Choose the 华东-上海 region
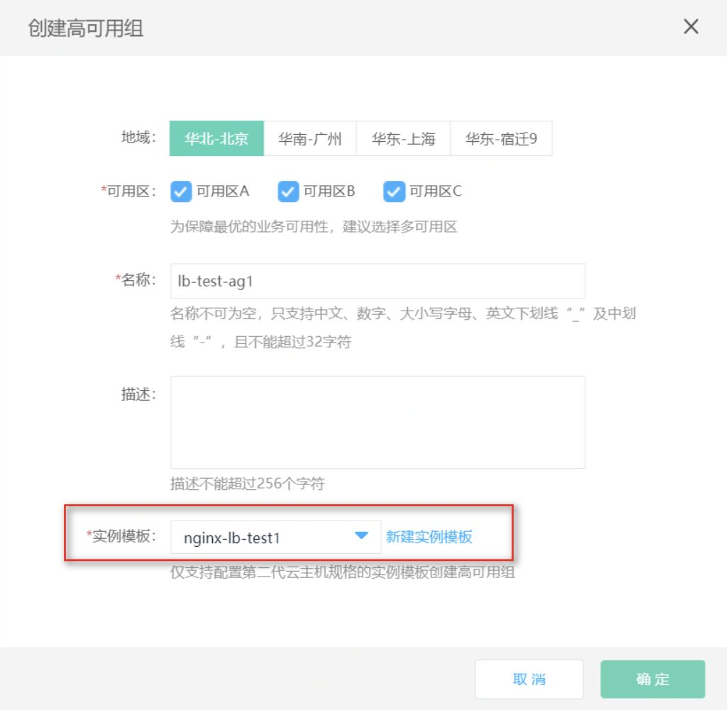 (x=403, y=139)
